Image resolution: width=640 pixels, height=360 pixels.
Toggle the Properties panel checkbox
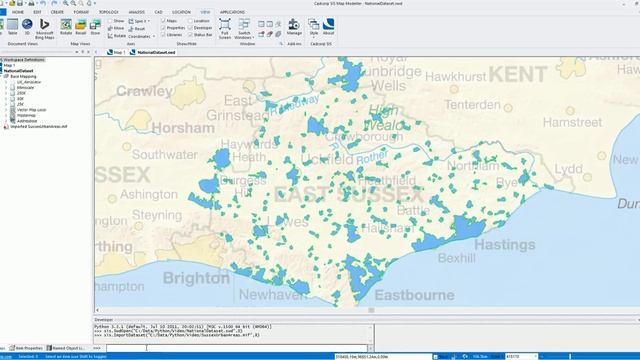point(163,28)
